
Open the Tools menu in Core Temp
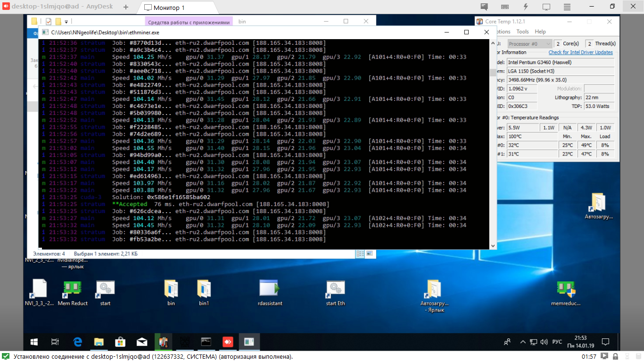pos(522,32)
